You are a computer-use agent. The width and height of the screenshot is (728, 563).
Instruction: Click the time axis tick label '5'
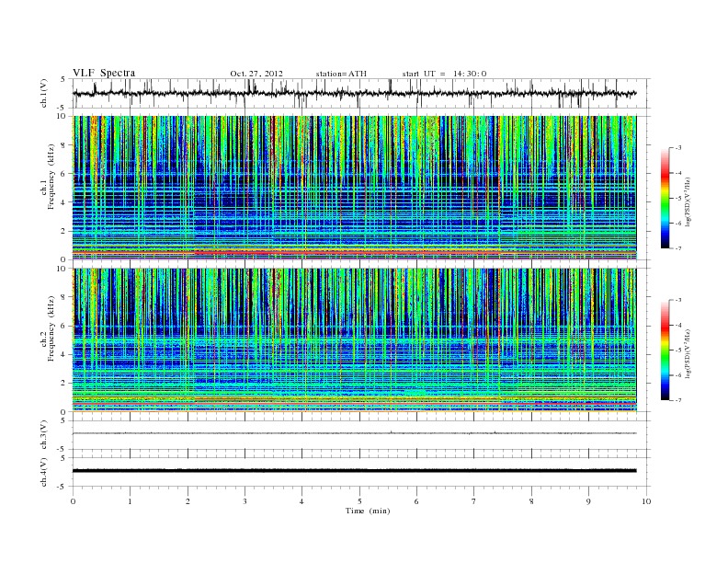tap(359, 501)
